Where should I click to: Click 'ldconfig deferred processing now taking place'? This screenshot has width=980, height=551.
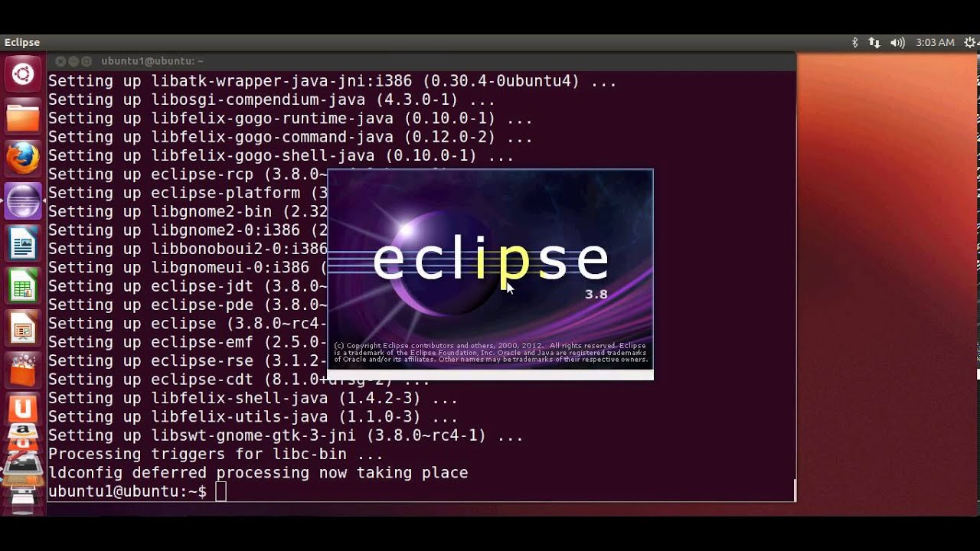point(258,473)
